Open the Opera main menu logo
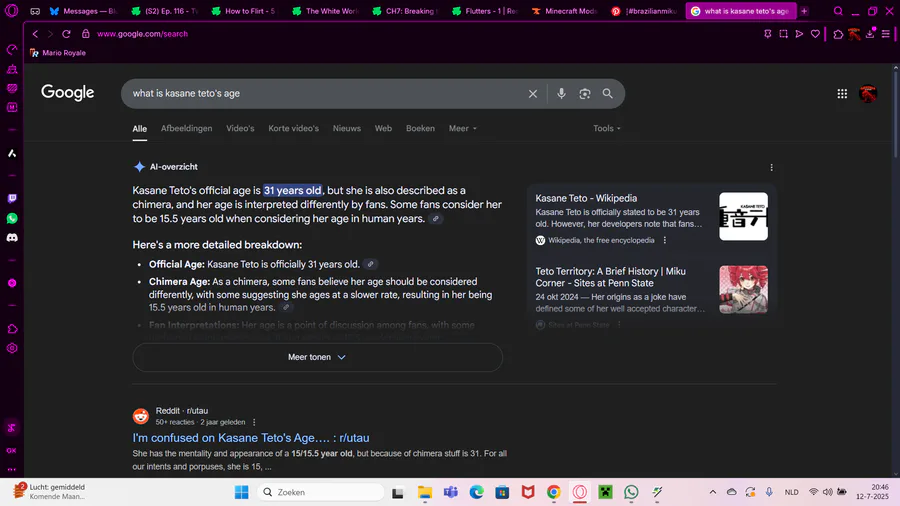 click(11, 11)
